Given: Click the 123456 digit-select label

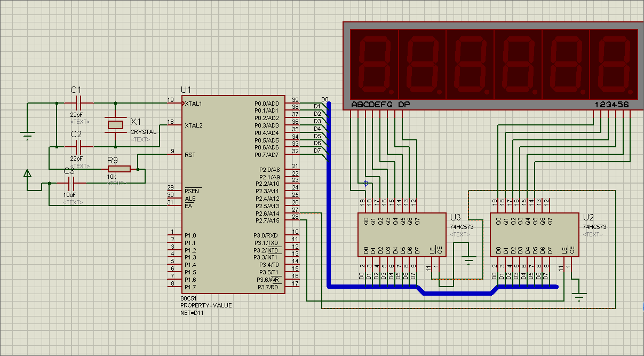Looking at the screenshot, I should [611, 105].
